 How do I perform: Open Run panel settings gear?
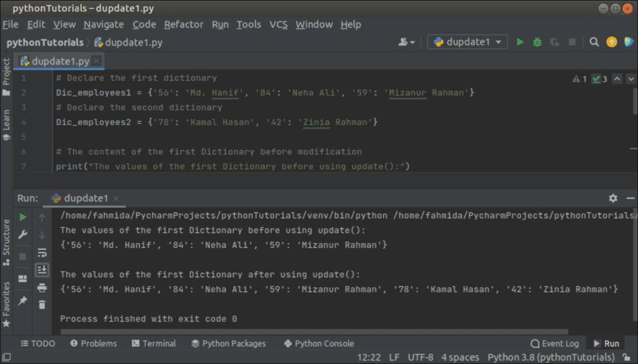[613, 198]
